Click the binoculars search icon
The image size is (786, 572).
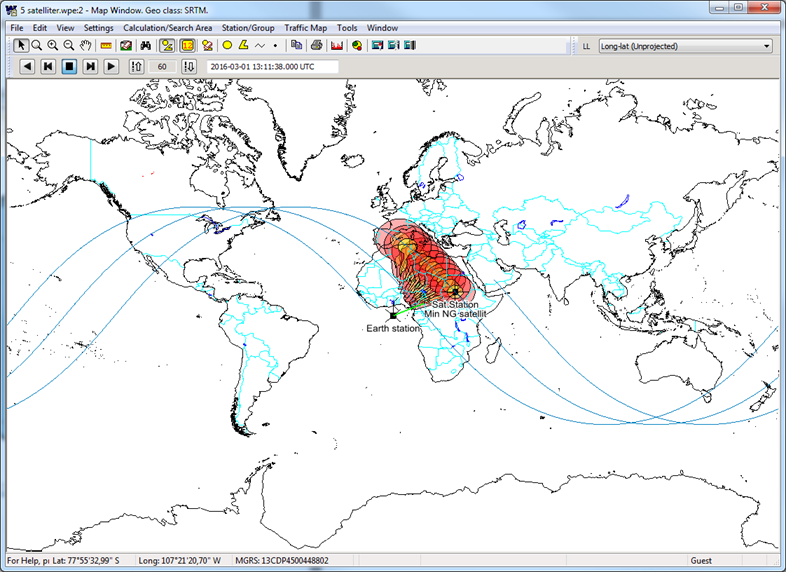coord(146,46)
